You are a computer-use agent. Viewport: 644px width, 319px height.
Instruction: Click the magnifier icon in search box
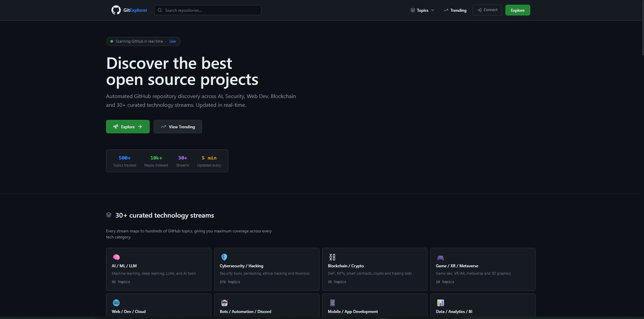tap(160, 10)
